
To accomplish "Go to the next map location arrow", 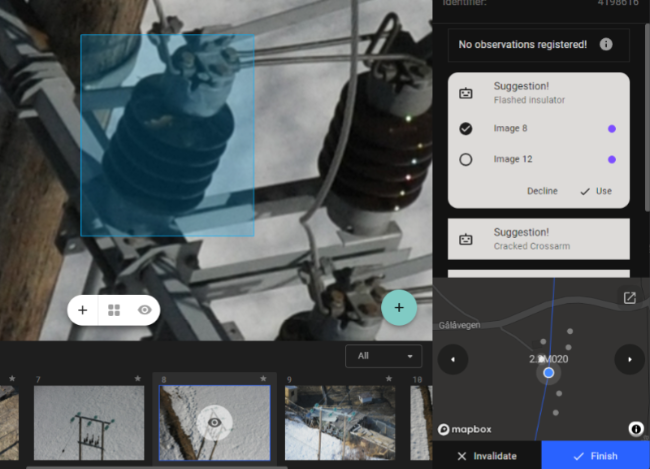I will pyautogui.click(x=629, y=359).
